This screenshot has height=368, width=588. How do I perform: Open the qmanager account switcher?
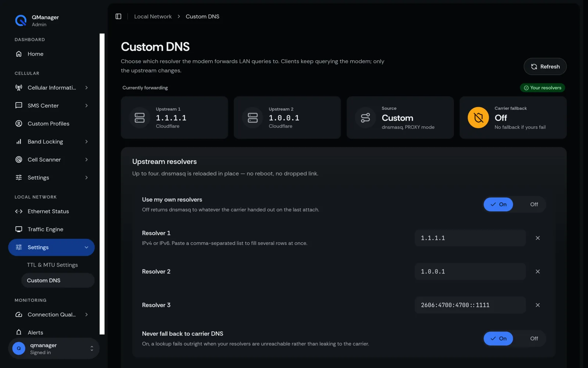tap(54, 348)
